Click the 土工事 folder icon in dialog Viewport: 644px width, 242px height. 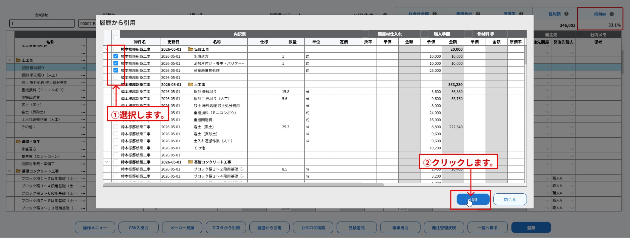coord(191,84)
